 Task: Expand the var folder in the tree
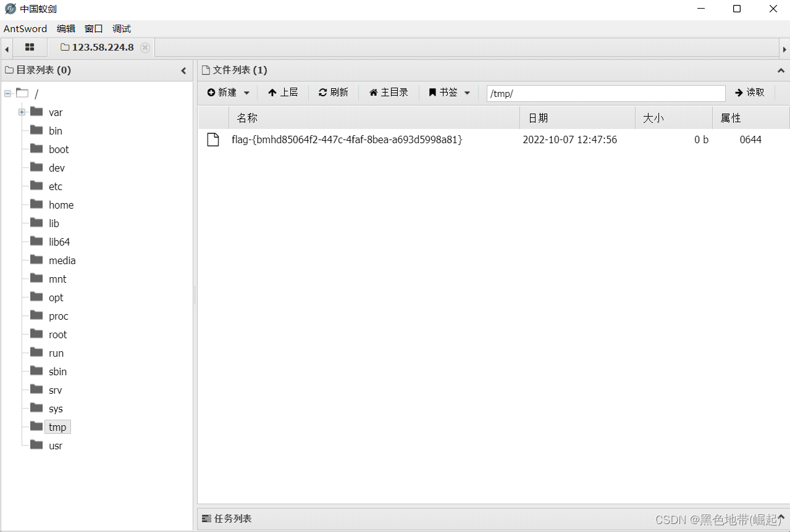point(21,112)
